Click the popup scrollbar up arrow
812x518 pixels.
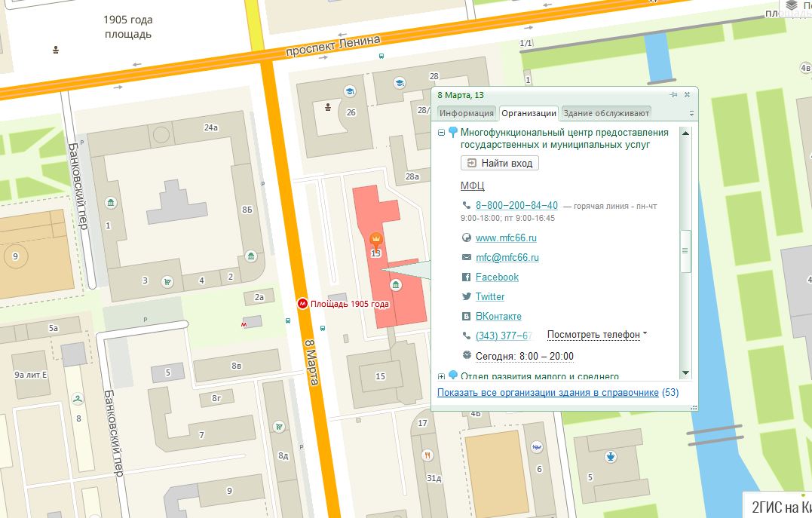coord(685,133)
